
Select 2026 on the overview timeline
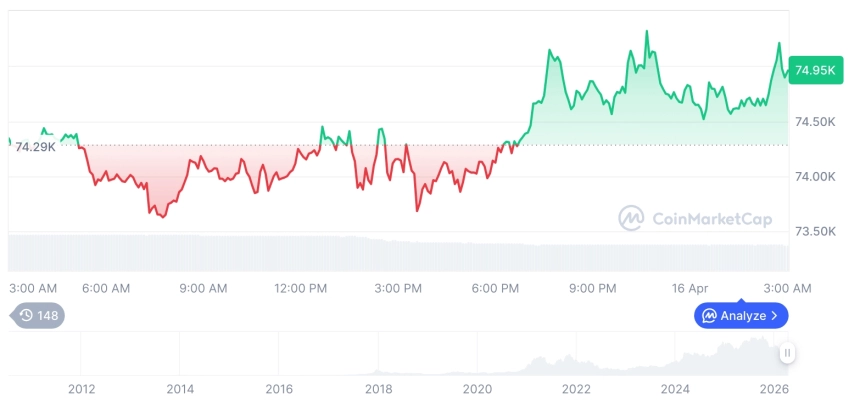[x=774, y=388]
